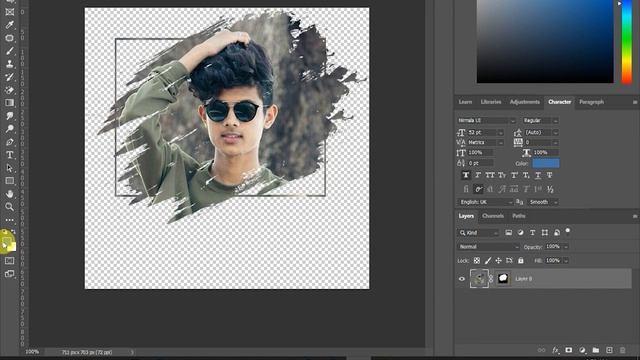Viewport: 640px width, 360px height.
Task: Select the Path Selection arrow tool
Action: tap(9, 168)
